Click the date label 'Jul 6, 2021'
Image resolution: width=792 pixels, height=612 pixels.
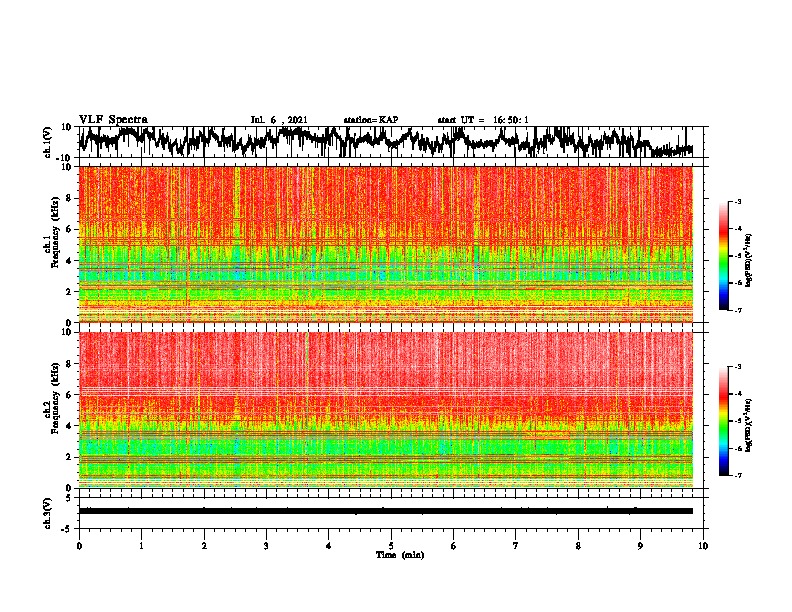click(x=279, y=120)
